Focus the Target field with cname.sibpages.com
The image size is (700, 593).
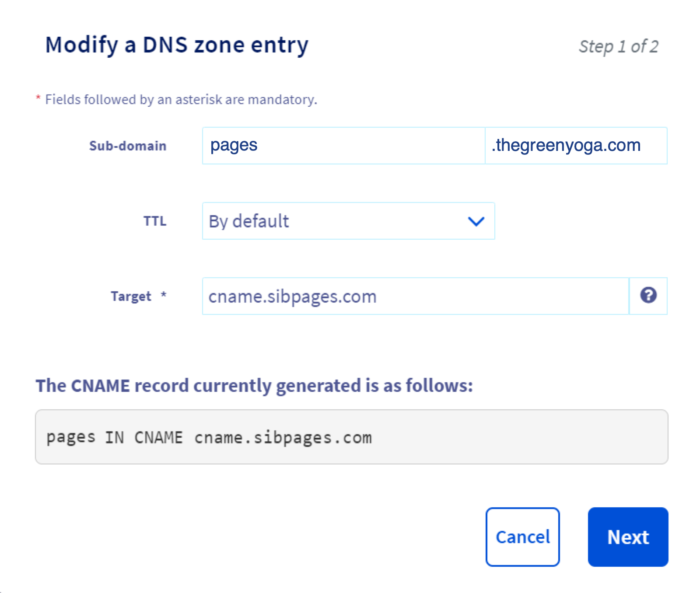(x=415, y=296)
